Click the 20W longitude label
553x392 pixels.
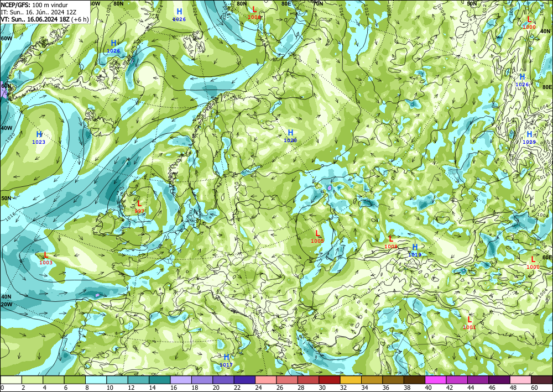[6, 305]
